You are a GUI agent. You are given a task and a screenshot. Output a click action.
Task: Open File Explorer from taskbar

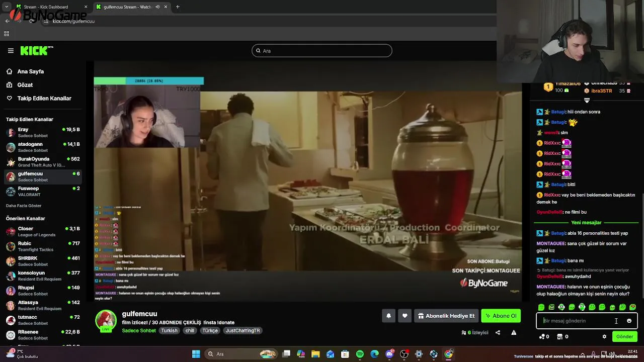click(x=315, y=354)
